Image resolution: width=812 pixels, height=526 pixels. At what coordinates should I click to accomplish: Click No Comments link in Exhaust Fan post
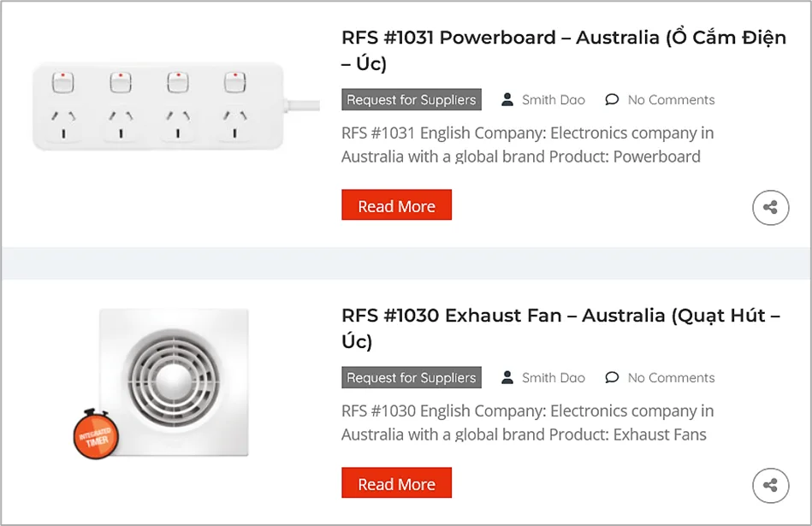coord(671,377)
